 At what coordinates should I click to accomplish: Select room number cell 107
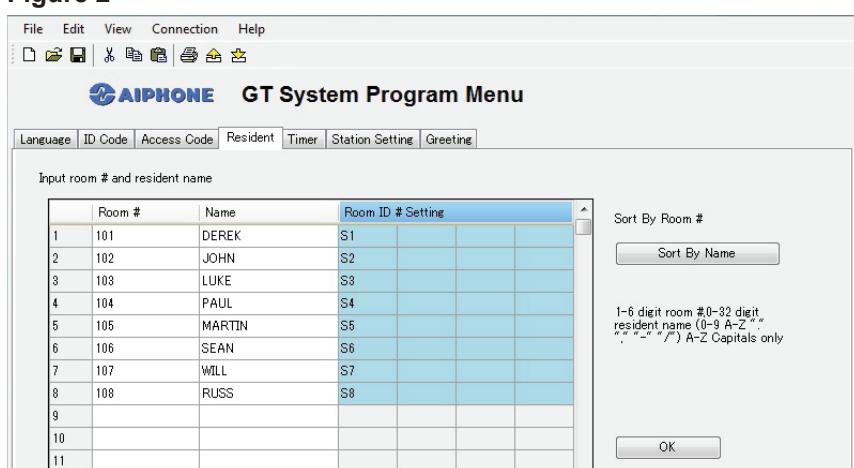pos(146,371)
